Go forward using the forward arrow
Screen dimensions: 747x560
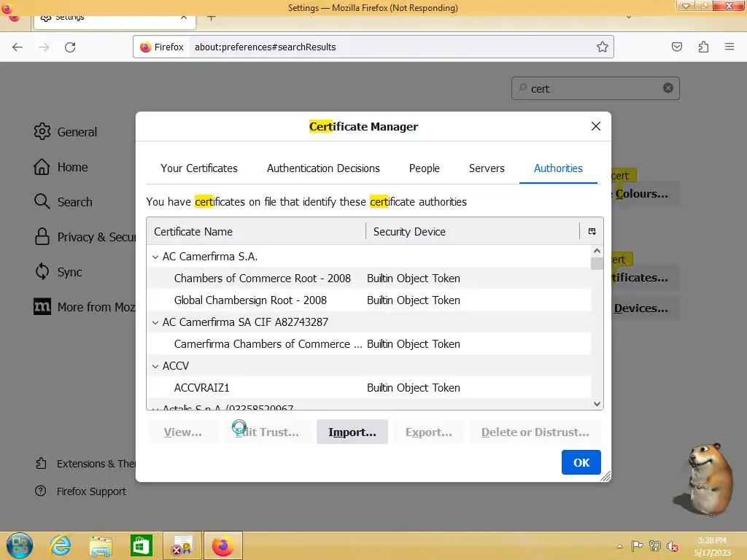tap(44, 47)
